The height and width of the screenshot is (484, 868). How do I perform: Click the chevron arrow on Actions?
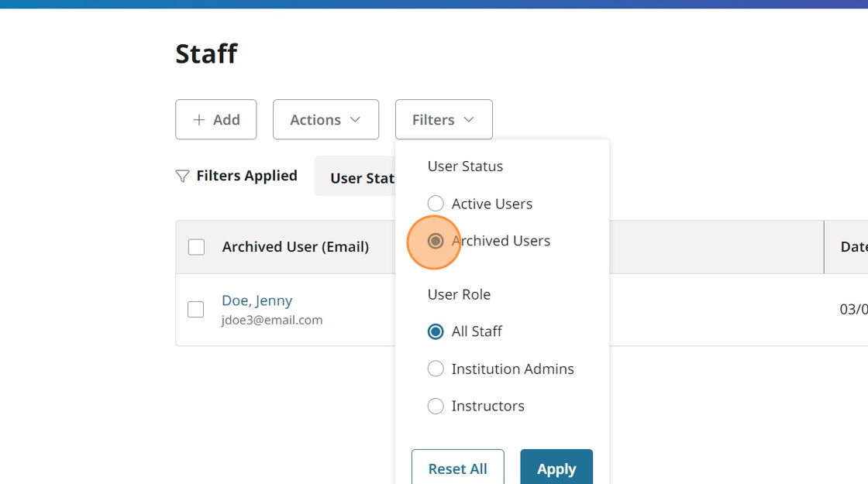(356, 120)
